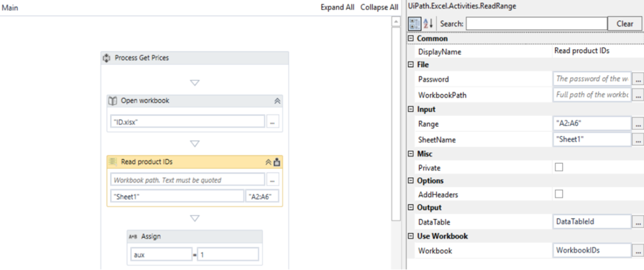Open expression editor for the DataTable property
This screenshot has height=270, width=644.
click(638, 222)
